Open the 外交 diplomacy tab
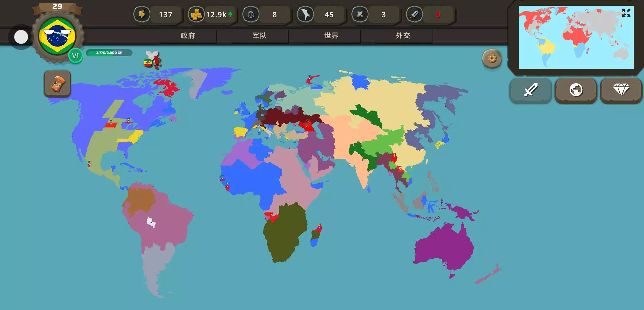Screen dimensions: 644x310 (403, 36)
